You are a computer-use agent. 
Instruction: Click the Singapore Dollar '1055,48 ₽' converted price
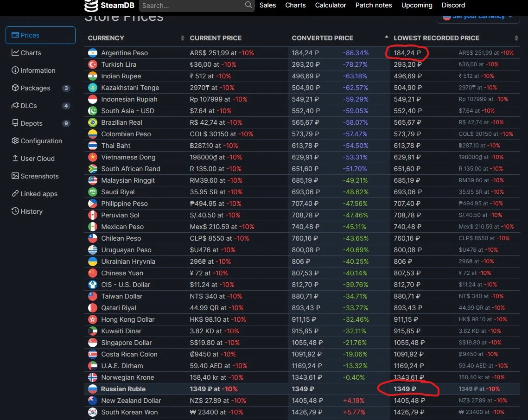coord(307,343)
